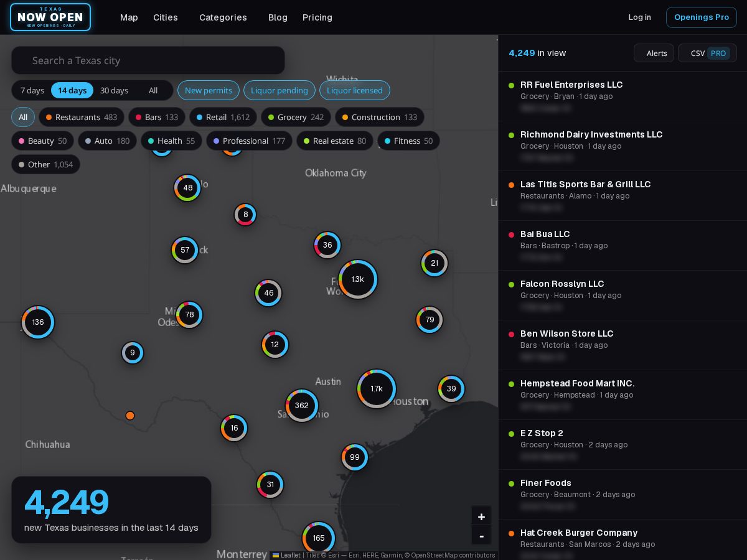Viewport: 747px width, 560px height.
Task: Toggle the New permits filter
Action: (209, 90)
